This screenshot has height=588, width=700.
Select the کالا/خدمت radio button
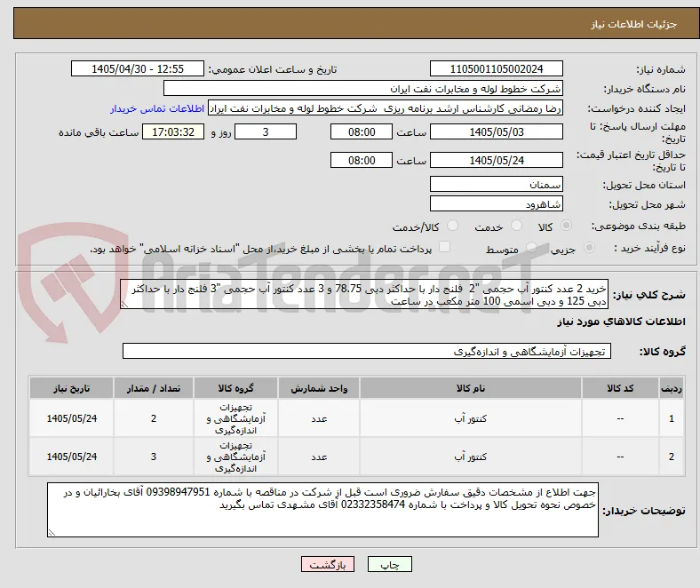coord(453,226)
